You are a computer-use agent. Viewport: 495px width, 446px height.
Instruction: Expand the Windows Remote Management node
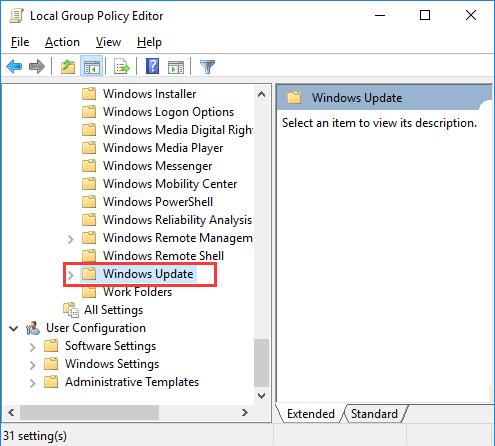coord(70,239)
